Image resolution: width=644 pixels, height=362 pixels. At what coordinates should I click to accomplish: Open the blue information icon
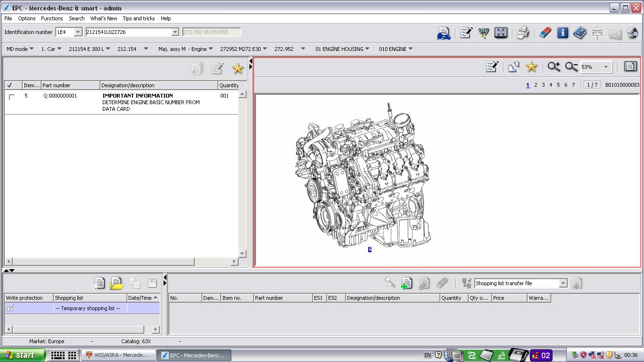[562, 33]
